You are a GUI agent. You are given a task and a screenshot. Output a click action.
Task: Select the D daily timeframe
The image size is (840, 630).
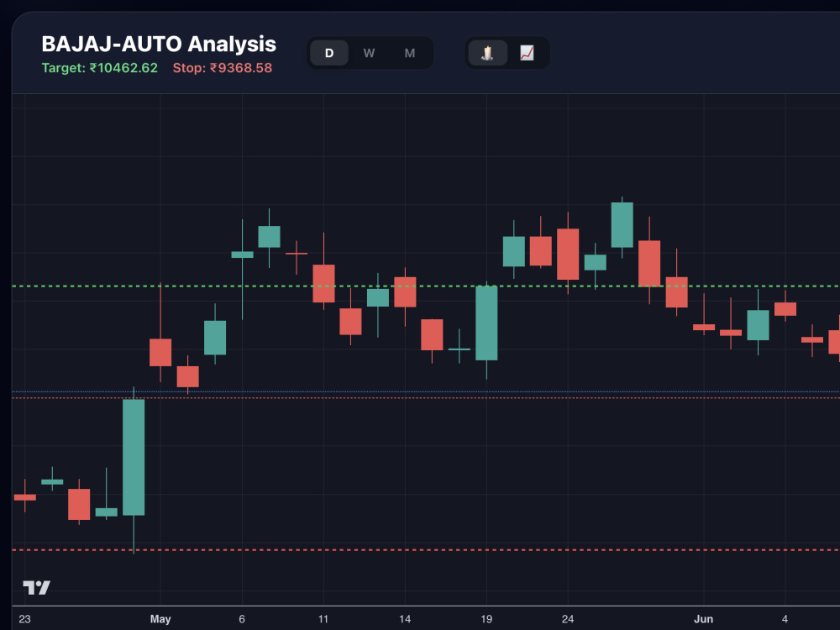tap(329, 53)
